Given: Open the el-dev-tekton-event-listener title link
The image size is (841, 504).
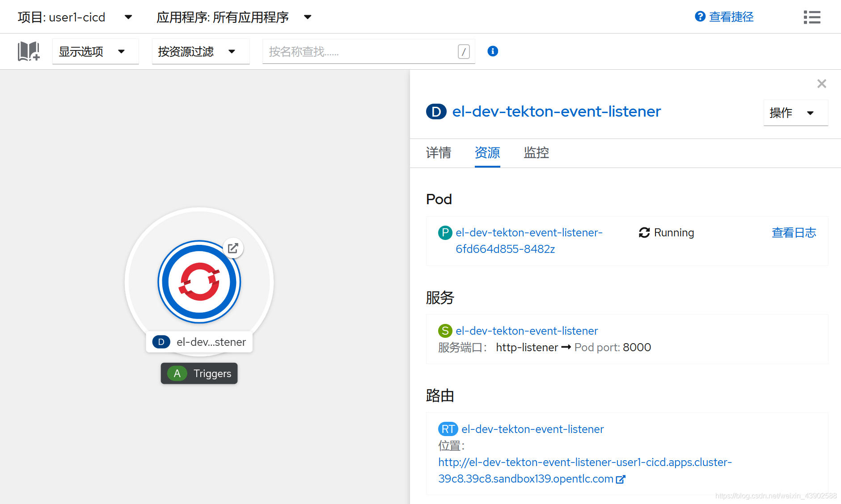Looking at the screenshot, I should click(557, 111).
